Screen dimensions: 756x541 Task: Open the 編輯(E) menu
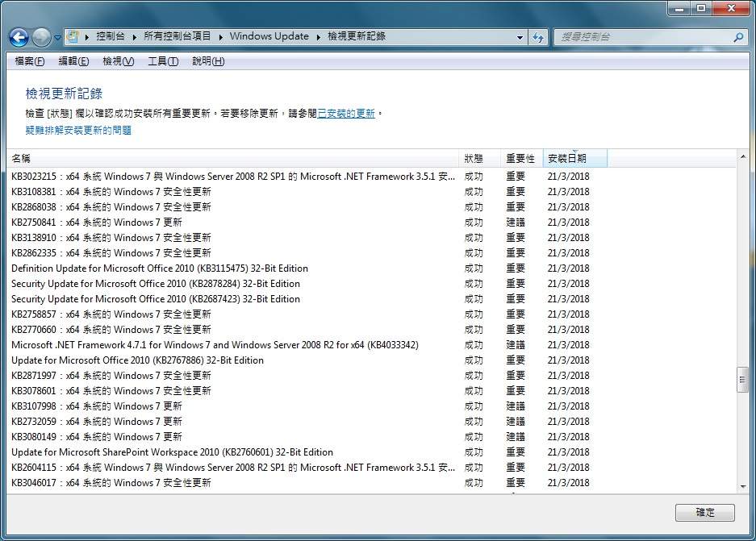[x=73, y=61]
